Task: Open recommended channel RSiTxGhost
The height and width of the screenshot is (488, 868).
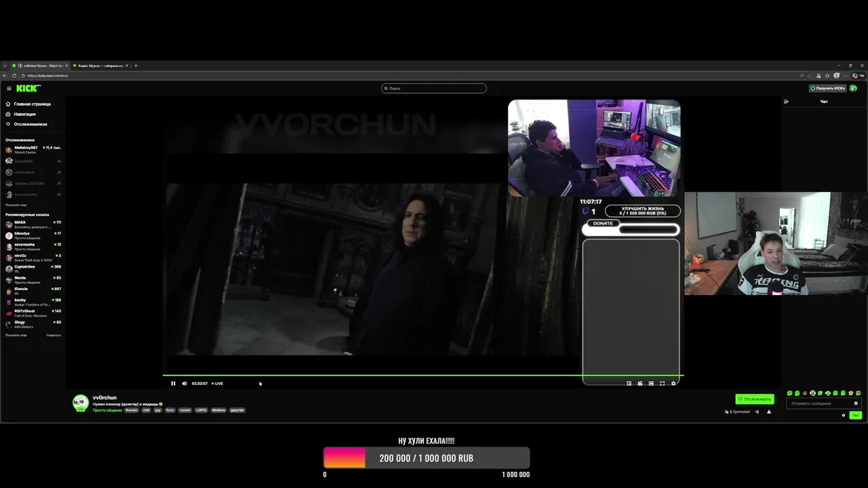Action: (x=33, y=312)
